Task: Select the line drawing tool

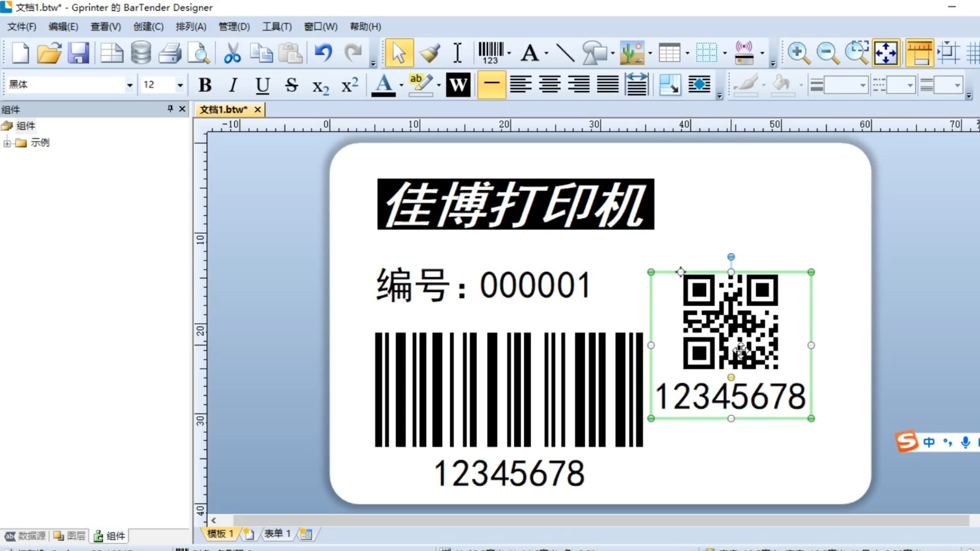Action: [564, 53]
